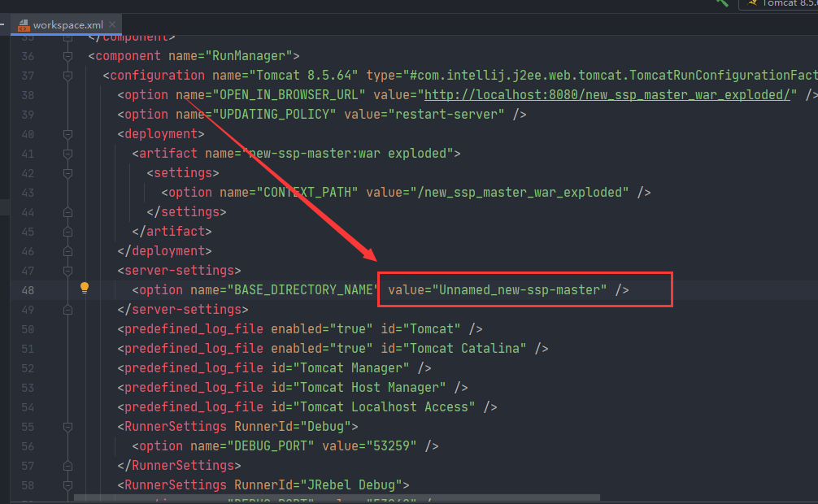The width and height of the screenshot is (818, 504).
Task: Click fold end marker on line 49
Action: [67, 310]
